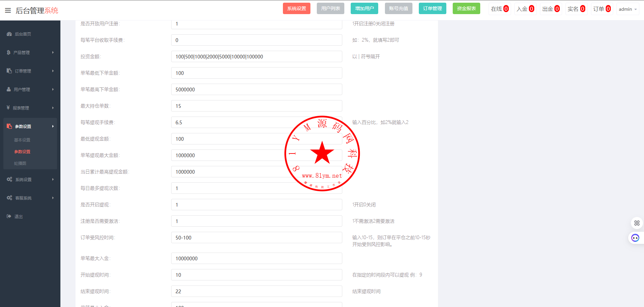Expand the 用户管理 submenu arrow
644x307 pixels.
(x=53, y=89)
